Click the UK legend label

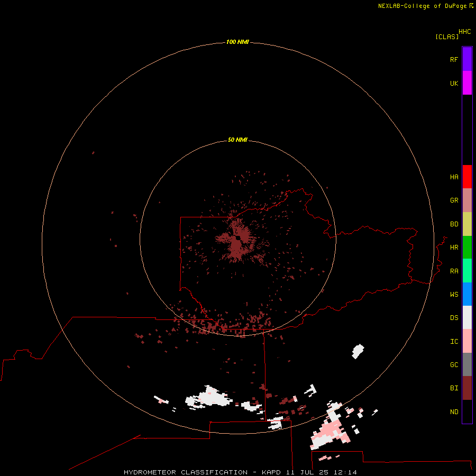pos(454,83)
